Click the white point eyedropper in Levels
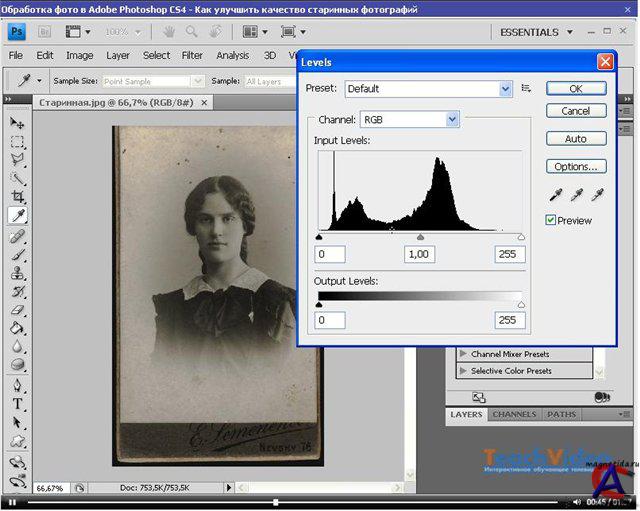The width and height of the screenshot is (640, 511). click(597, 195)
